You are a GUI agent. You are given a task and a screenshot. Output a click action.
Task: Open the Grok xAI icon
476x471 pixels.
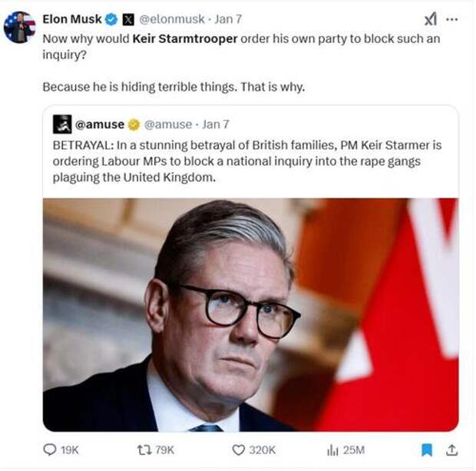tap(431, 19)
